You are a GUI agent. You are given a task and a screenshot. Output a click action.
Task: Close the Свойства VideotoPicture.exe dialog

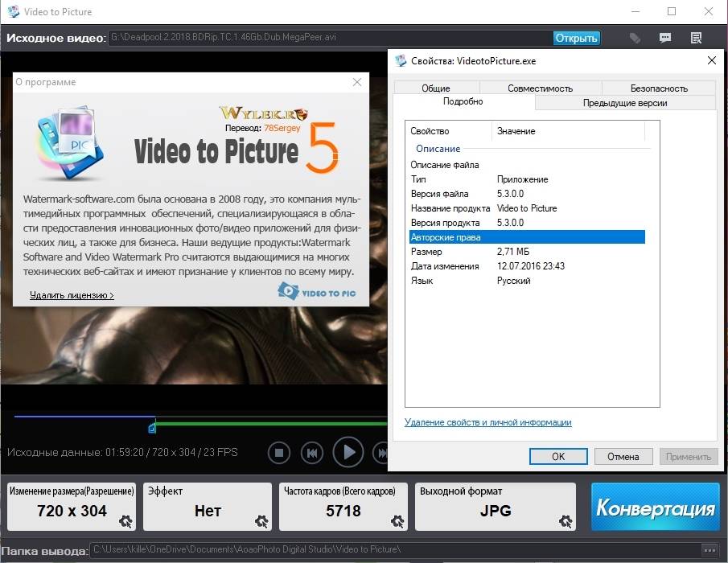point(711,61)
